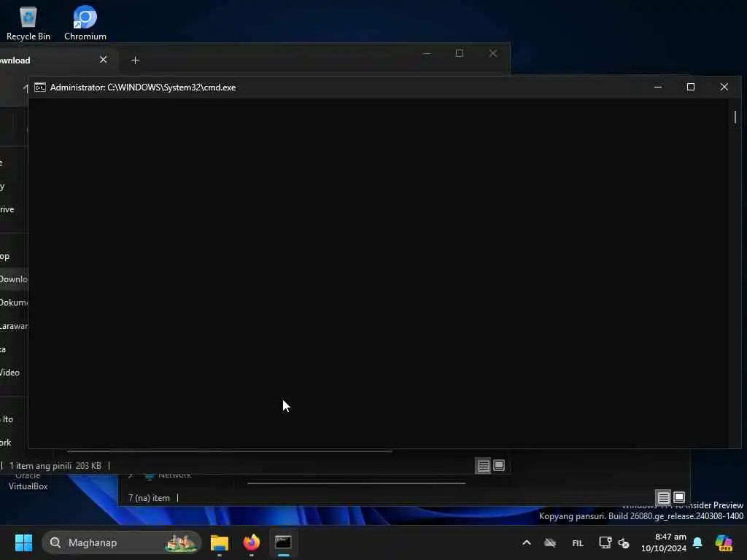Launch the Copilot Preview taskbar icon
The image size is (747, 560).
click(x=724, y=542)
